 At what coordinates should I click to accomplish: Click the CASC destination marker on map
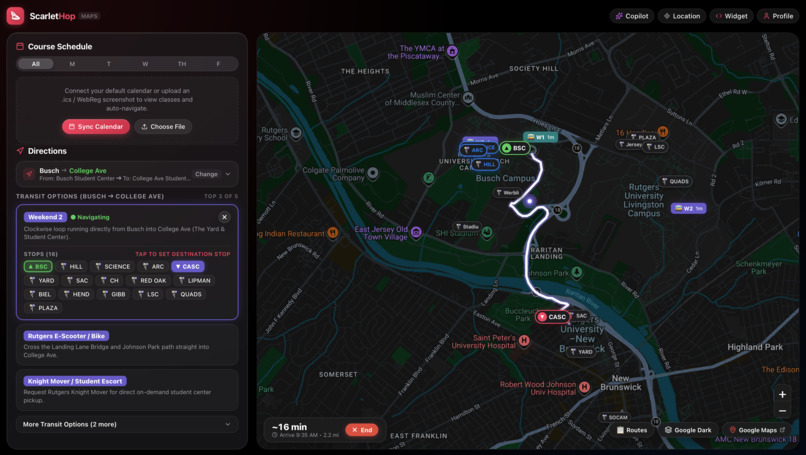pyautogui.click(x=552, y=317)
